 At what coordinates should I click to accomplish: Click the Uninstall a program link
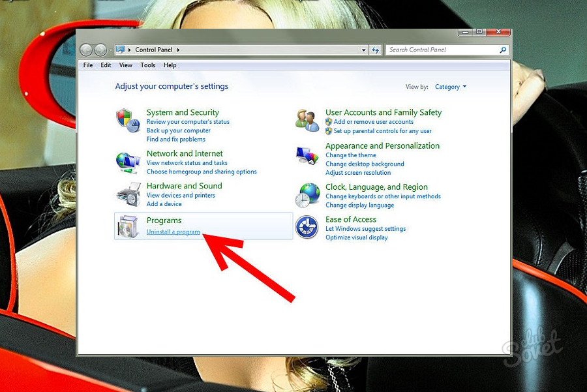pos(173,232)
